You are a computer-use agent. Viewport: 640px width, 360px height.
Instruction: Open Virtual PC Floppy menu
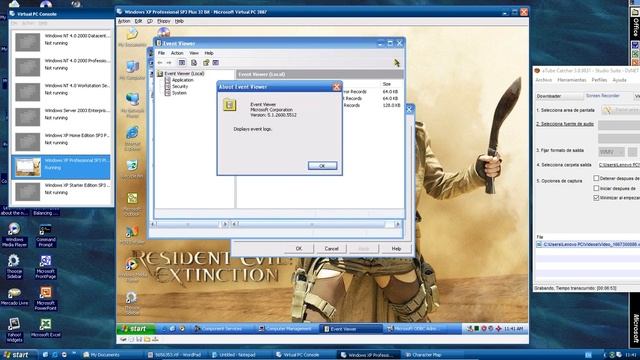(164, 21)
